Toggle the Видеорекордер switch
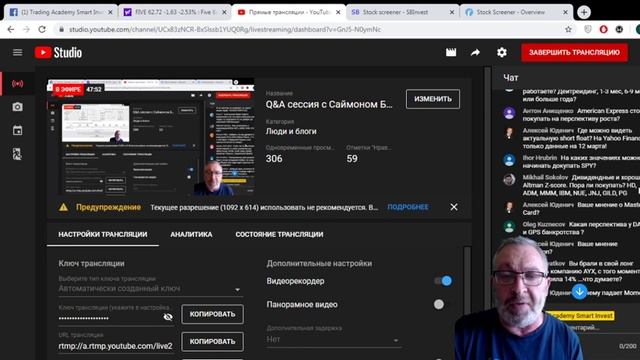The height and width of the screenshot is (360, 640). click(x=443, y=281)
